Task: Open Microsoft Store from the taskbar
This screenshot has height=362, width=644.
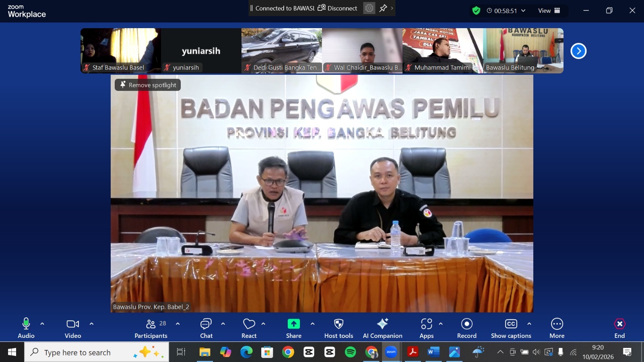Action: pos(267,352)
